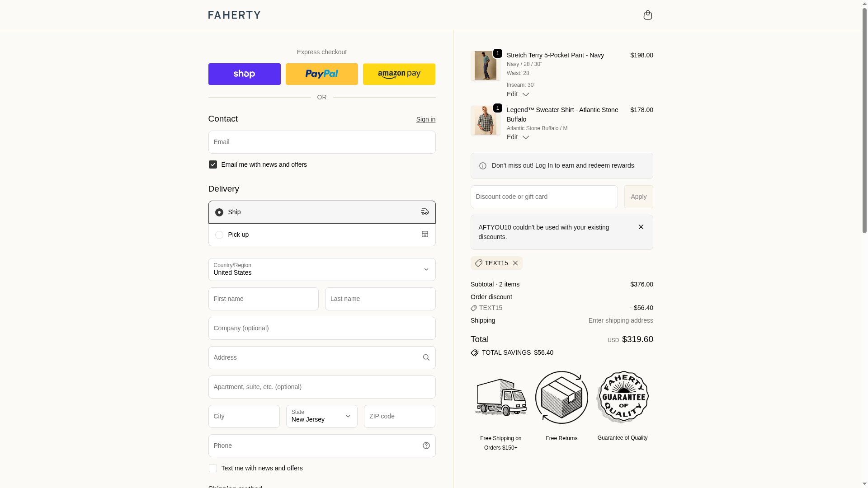Image resolution: width=868 pixels, height=488 pixels.
Task: Select the Pick up delivery option
Action: tap(219, 235)
